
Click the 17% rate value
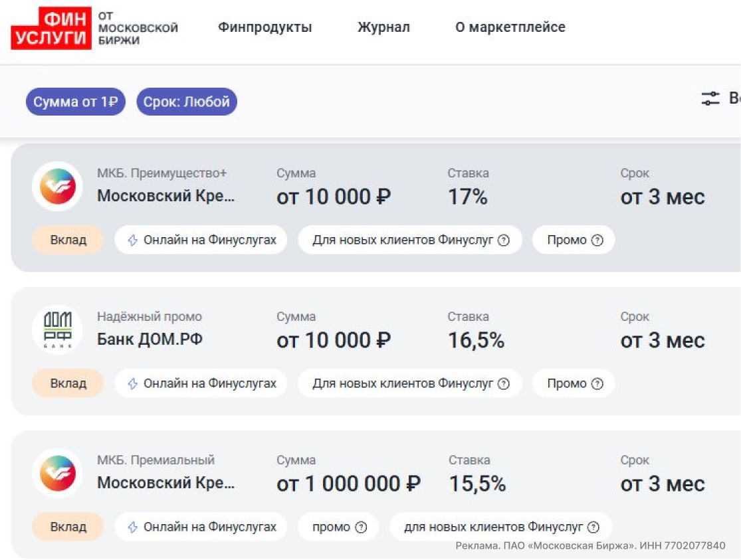467,197
